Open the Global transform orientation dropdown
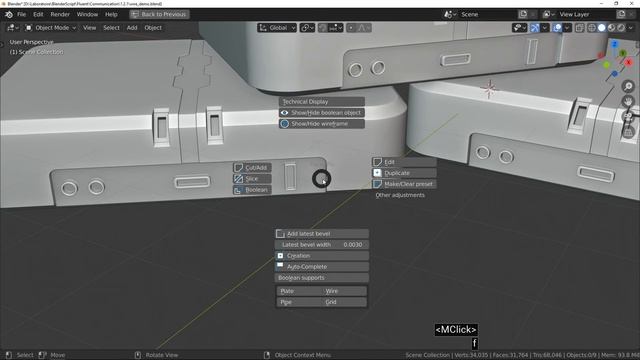 pos(277,28)
